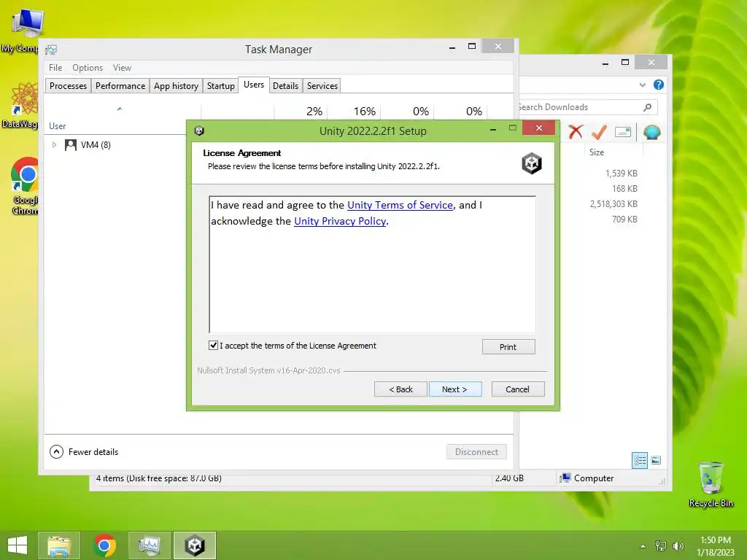Select the VM4 user avatar icon
The width and height of the screenshot is (747, 560).
[71, 145]
